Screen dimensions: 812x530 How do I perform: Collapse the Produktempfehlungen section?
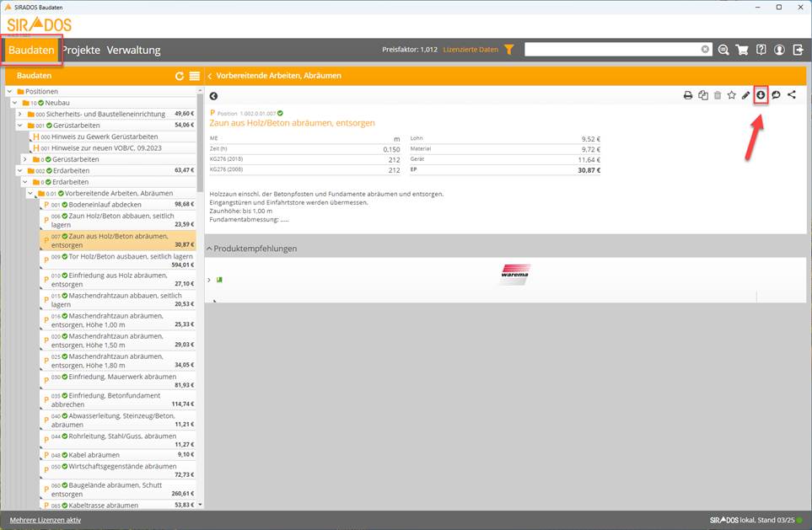point(209,249)
